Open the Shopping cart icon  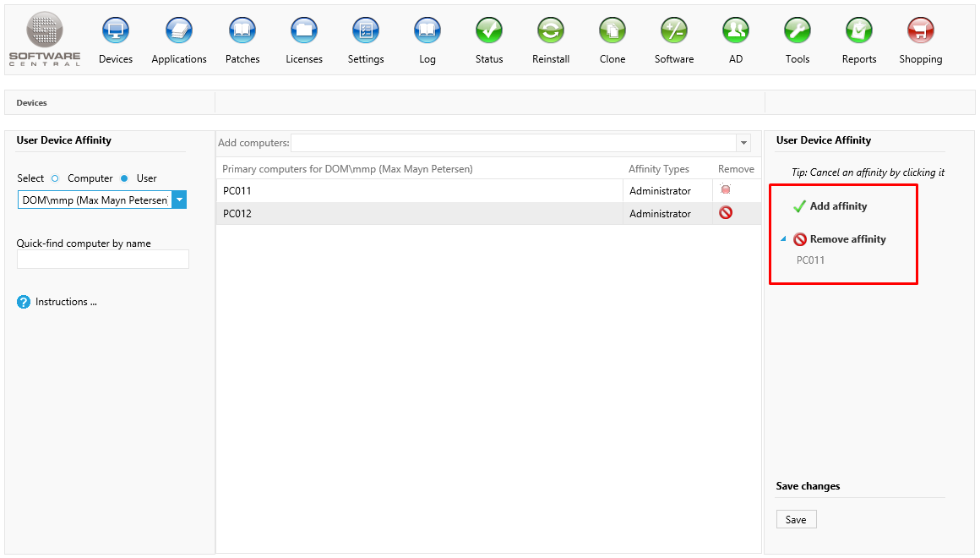point(920,31)
